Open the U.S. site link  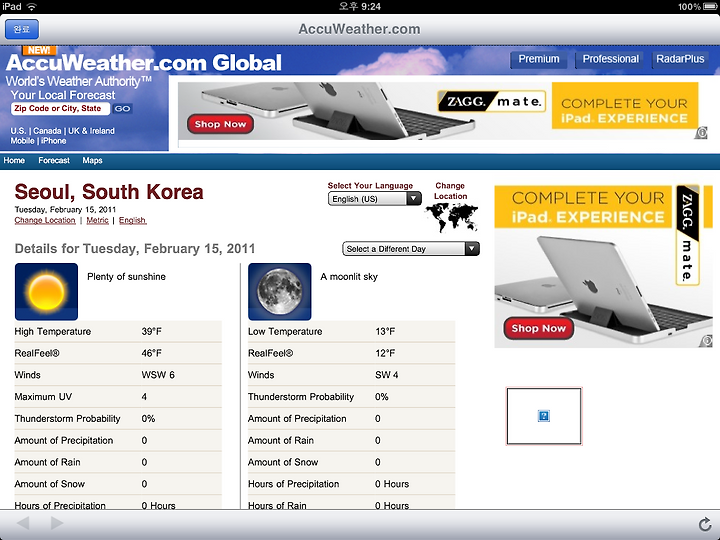[17, 131]
